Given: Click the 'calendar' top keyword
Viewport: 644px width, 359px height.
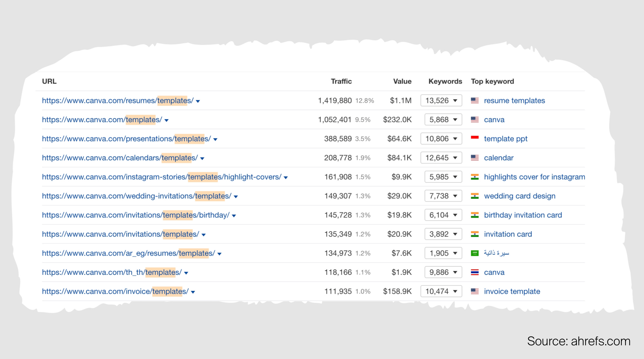Looking at the screenshot, I should coord(498,158).
